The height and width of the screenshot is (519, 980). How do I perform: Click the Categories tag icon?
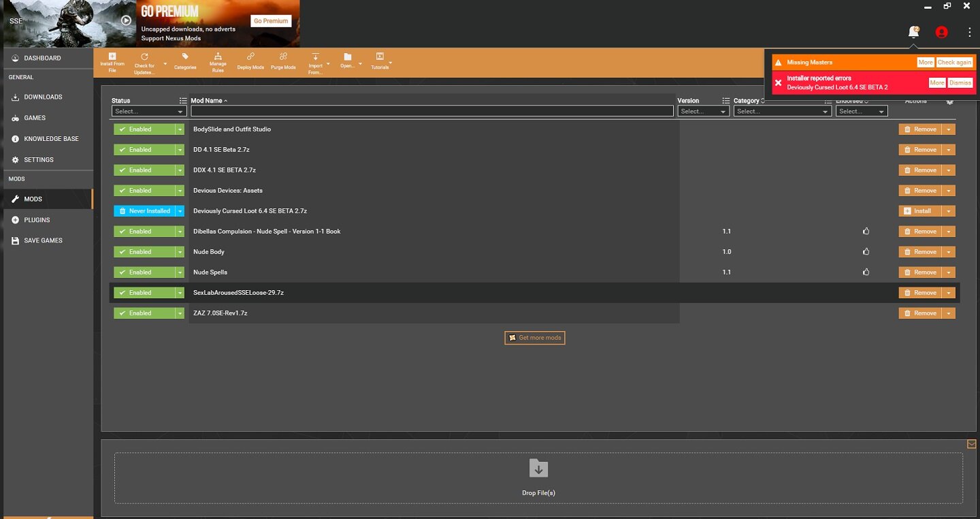coord(185,57)
